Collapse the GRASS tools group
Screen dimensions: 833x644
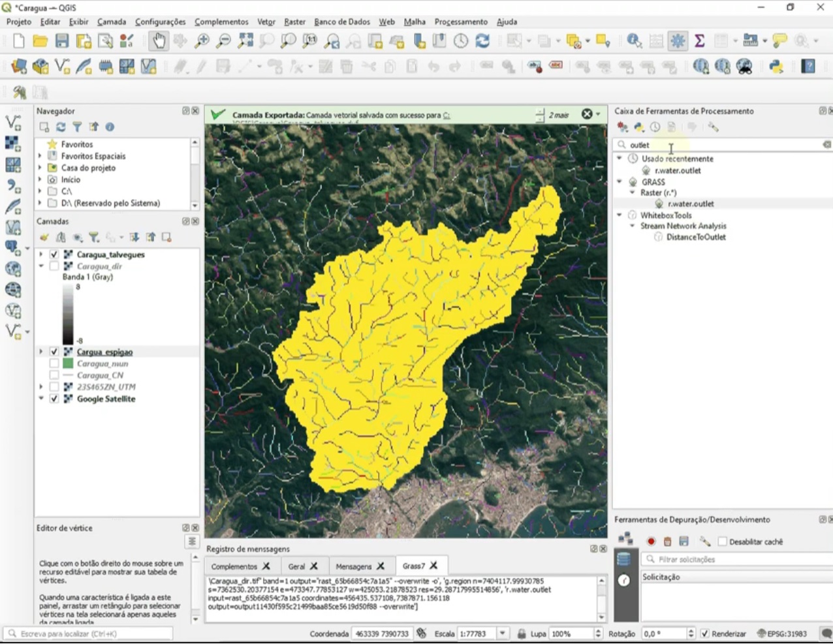pyautogui.click(x=620, y=182)
